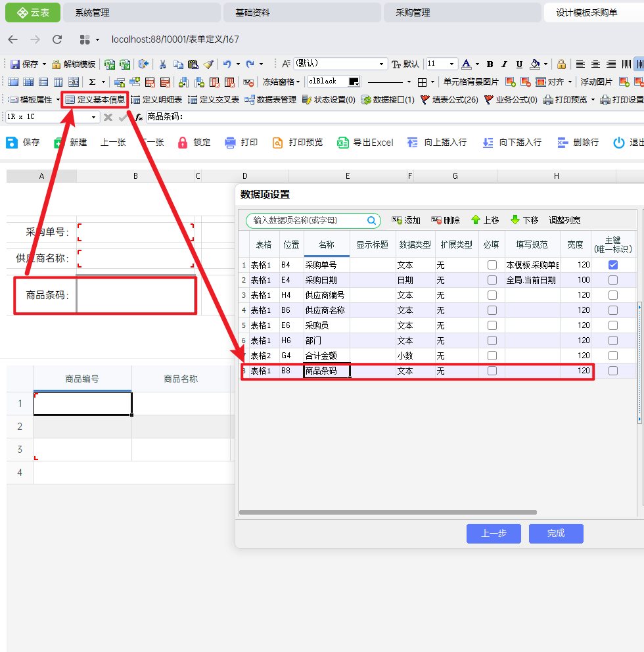Image resolution: width=644 pixels, height=652 pixels.
Task: Open the font name dropdown (默认)
Action: coord(381,64)
